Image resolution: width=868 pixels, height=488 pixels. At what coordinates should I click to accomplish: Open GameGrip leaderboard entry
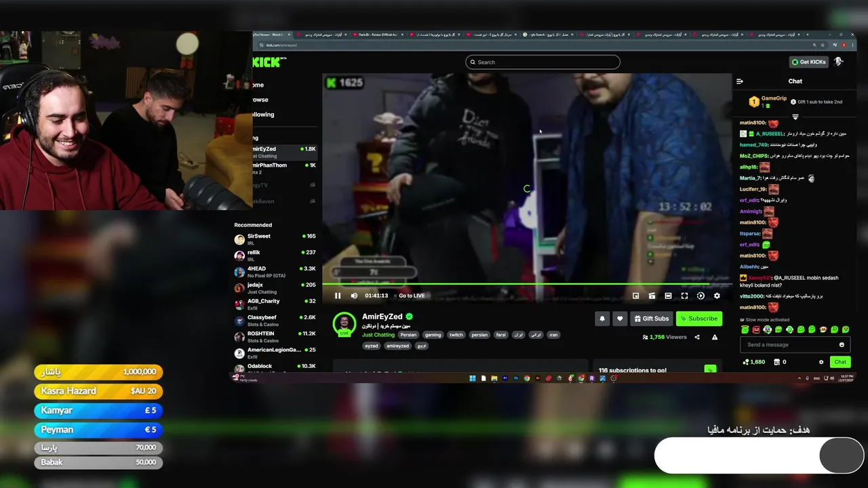click(768, 102)
